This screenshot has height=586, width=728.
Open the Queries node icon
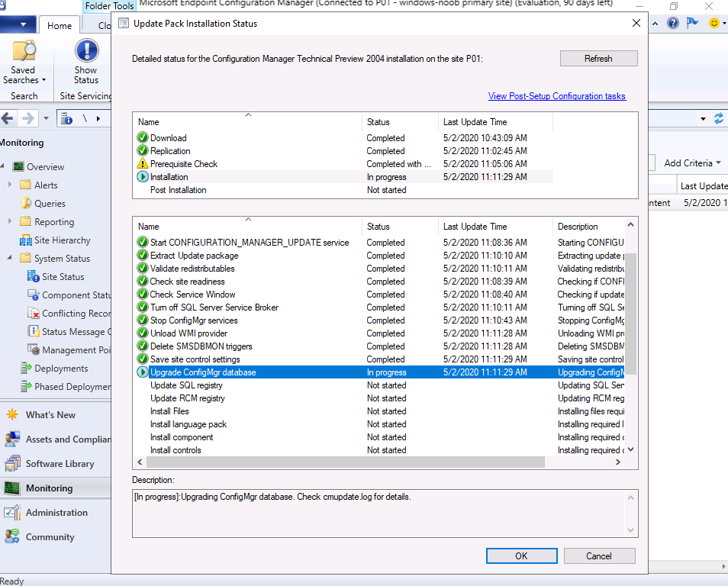(26, 204)
